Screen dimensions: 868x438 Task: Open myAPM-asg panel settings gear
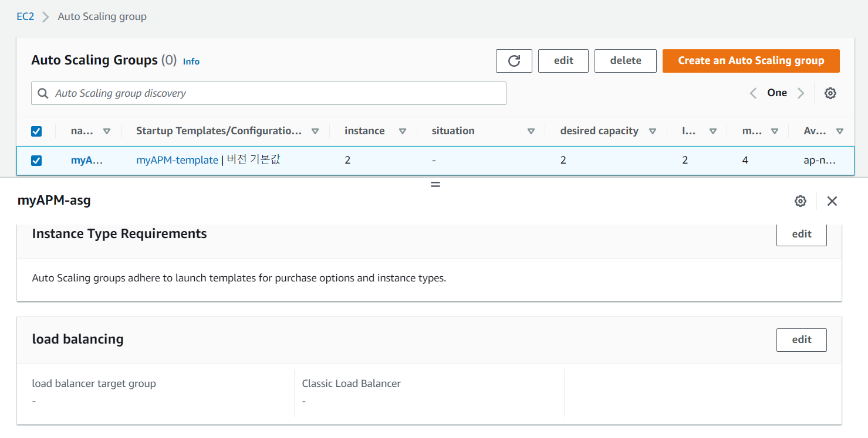tap(800, 201)
